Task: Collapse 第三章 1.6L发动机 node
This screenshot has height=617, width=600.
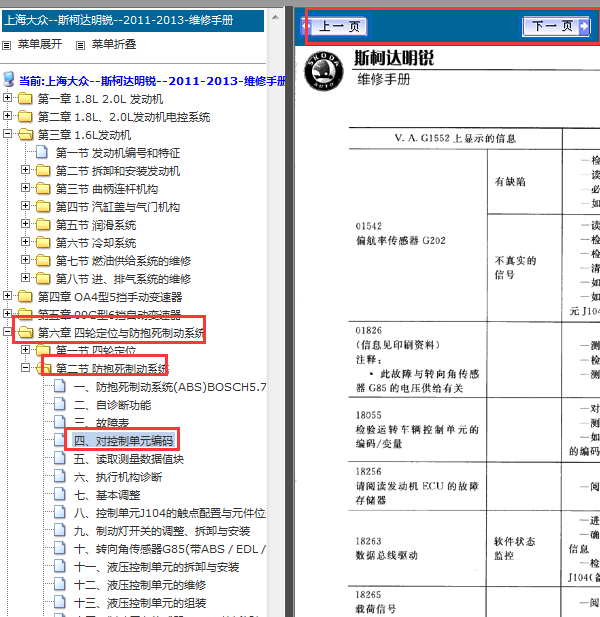Action: point(7,133)
